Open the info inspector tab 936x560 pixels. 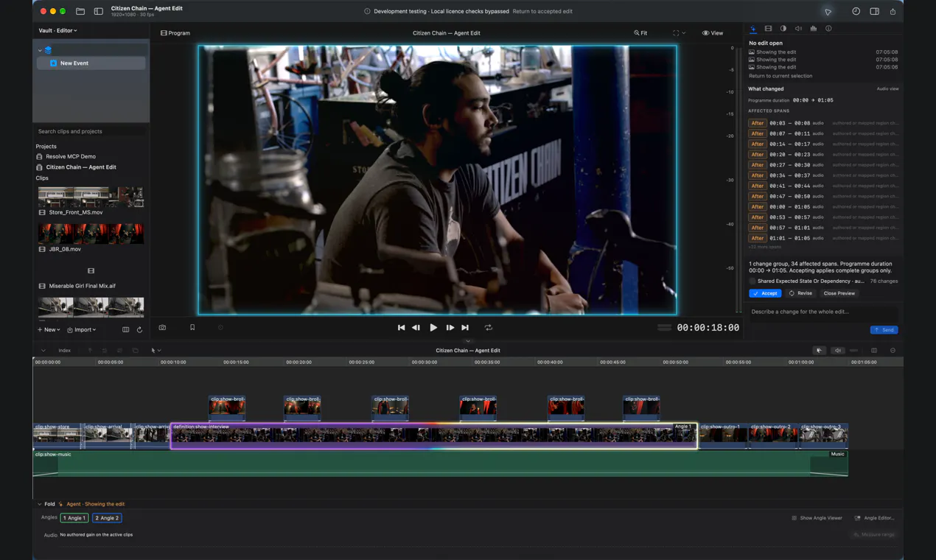(x=828, y=29)
